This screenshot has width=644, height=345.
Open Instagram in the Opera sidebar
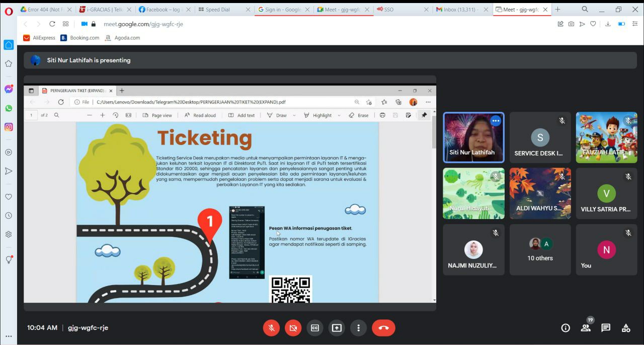coord(9,127)
